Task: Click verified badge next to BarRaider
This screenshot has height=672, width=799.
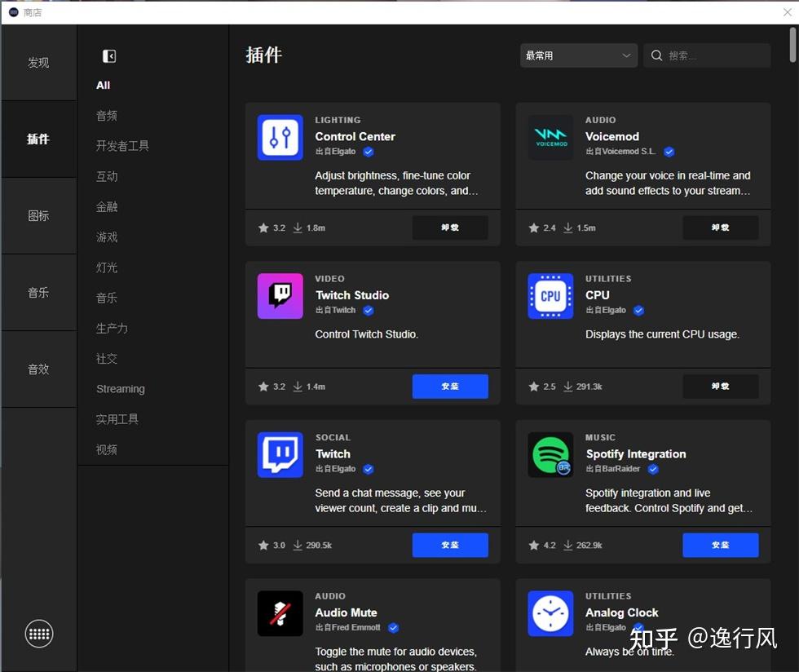Action: coord(653,469)
